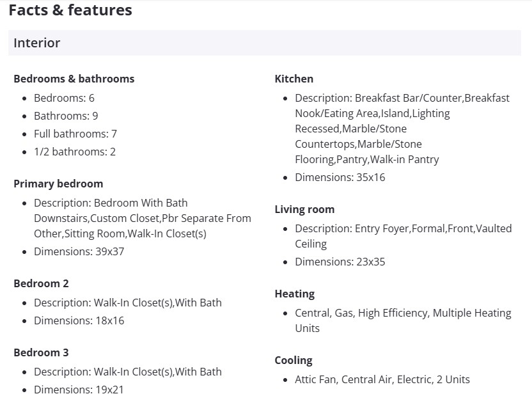Click the Bedrooms & bathrooms subheading
The width and height of the screenshot is (532, 403).
pos(74,79)
